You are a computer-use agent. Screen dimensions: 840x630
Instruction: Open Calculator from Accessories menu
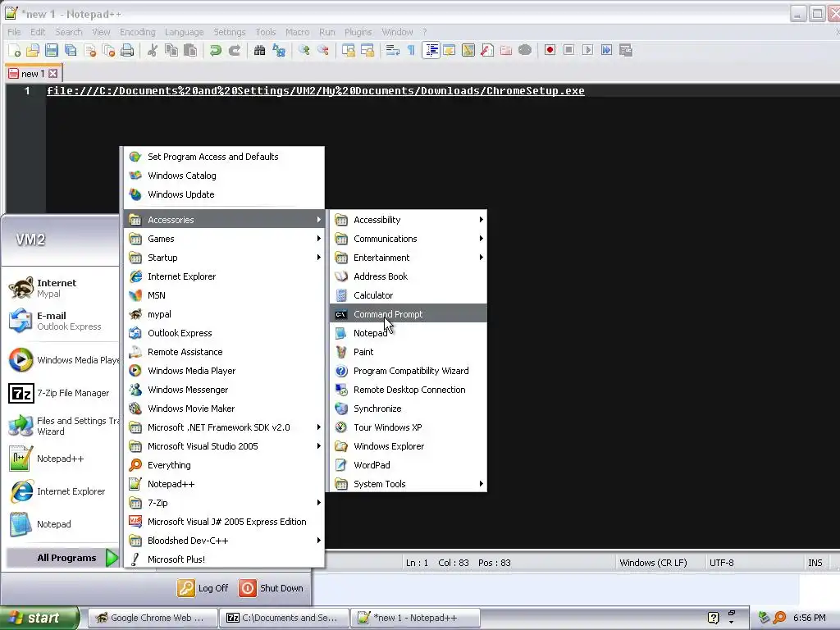coord(409,295)
